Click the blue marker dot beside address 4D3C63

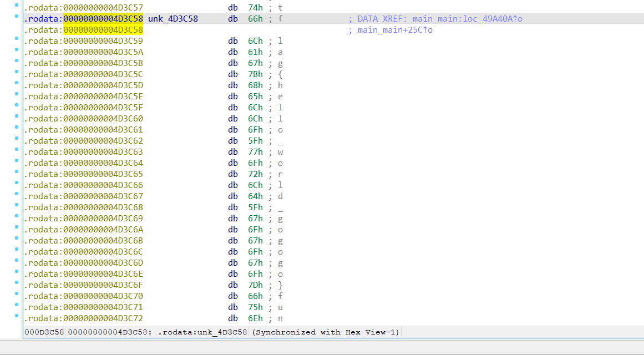click(x=17, y=150)
